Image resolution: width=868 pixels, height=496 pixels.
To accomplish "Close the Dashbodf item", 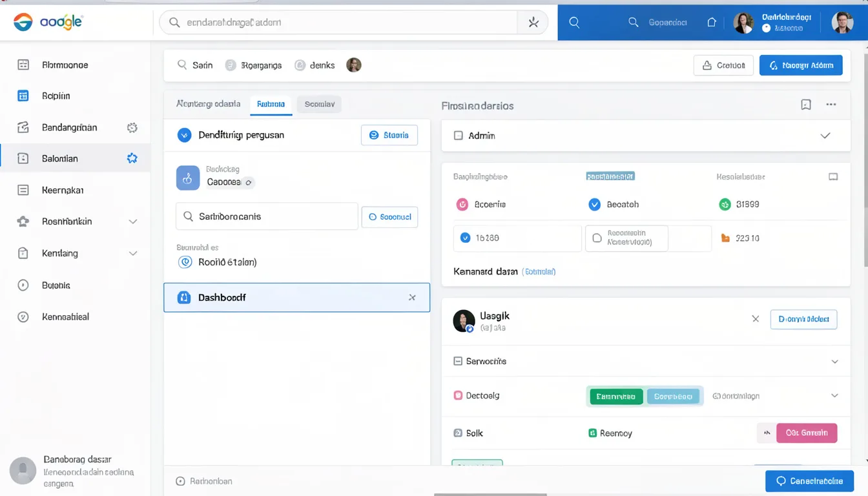I will (412, 298).
